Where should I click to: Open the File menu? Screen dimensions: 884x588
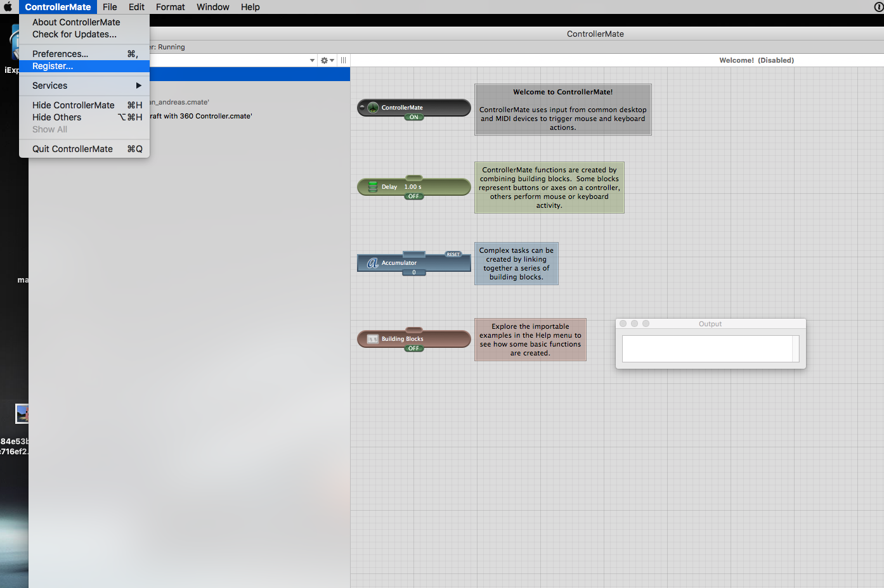tap(110, 7)
